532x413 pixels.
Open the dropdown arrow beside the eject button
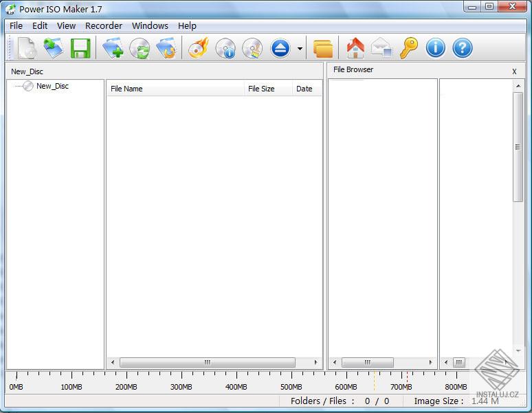point(300,49)
